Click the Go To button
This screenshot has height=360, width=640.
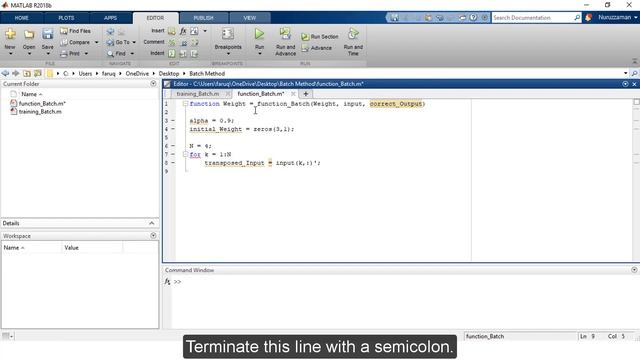pos(119,42)
